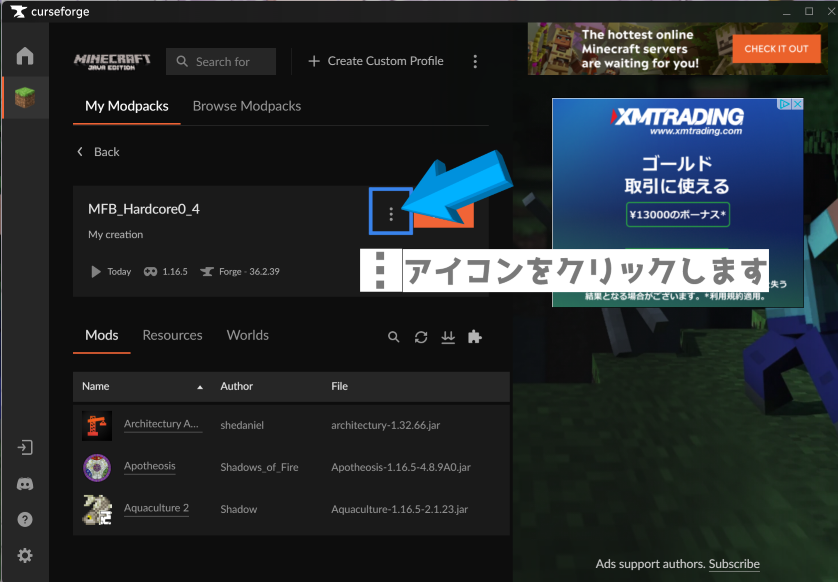Open the Resources tab

point(173,335)
